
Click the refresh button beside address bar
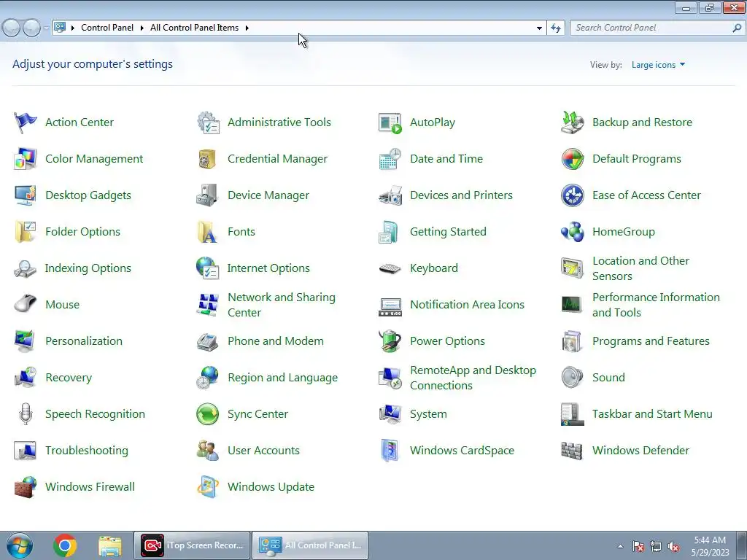555,28
